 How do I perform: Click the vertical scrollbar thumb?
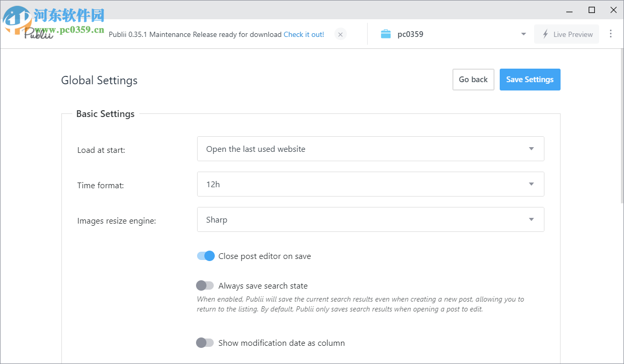click(x=621, y=125)
